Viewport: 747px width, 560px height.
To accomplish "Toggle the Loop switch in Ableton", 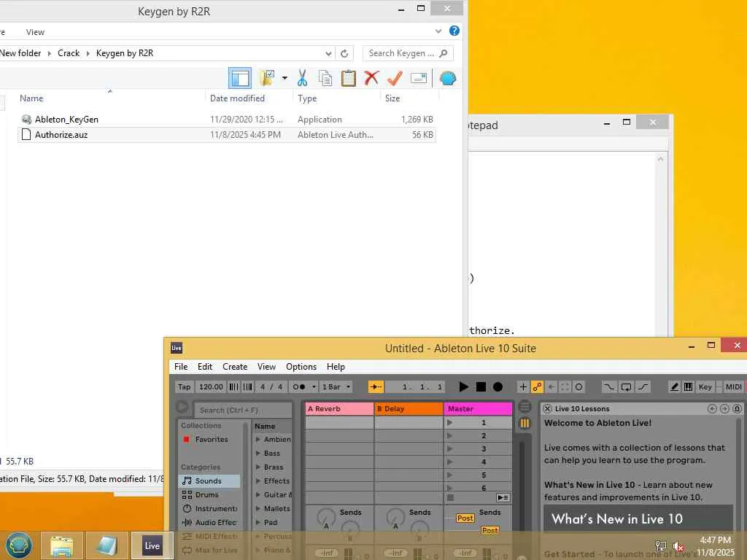I will point(626,387).
